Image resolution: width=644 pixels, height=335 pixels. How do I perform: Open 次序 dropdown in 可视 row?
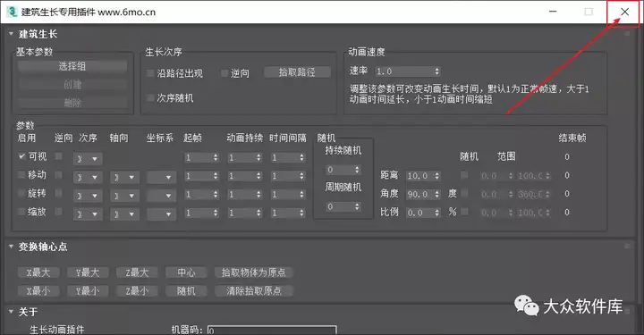(88, 159)
